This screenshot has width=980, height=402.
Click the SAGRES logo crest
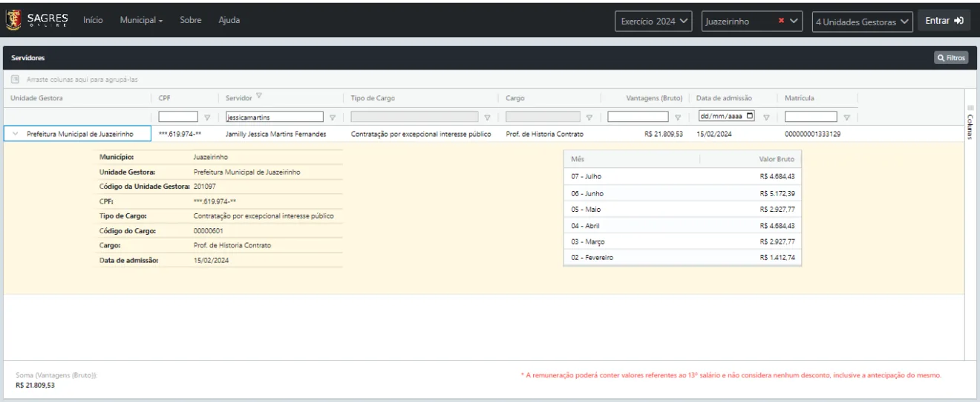pos(13,19)
